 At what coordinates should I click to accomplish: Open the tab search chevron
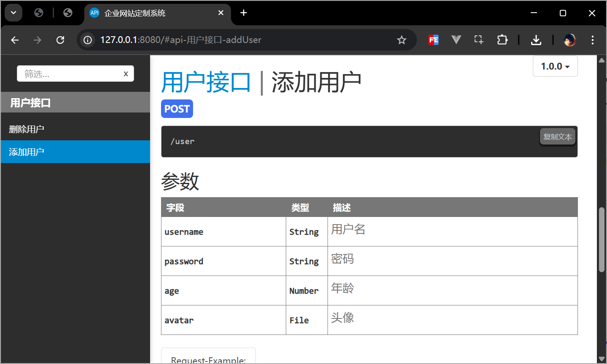pyautogui.click(x=13, y=13)
